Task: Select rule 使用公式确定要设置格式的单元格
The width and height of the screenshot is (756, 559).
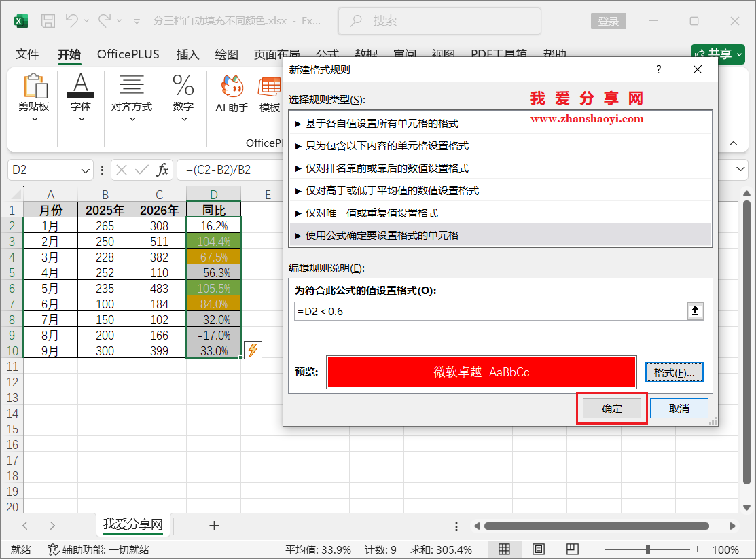Action: point(501,236)
